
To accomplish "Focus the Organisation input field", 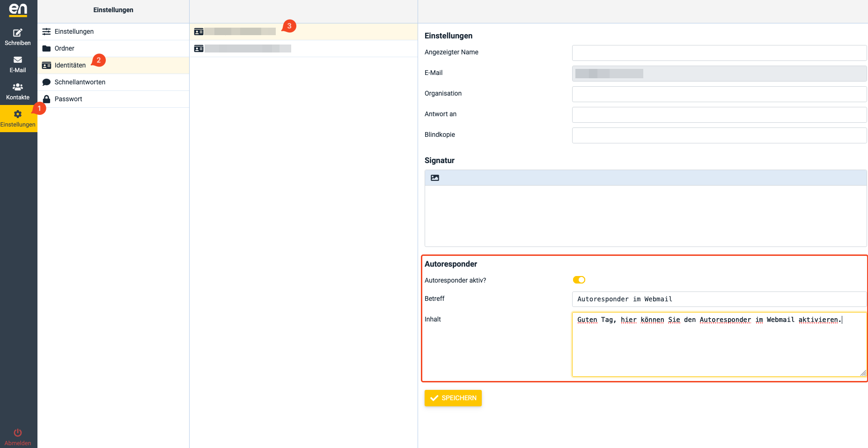I will point(719,94).
